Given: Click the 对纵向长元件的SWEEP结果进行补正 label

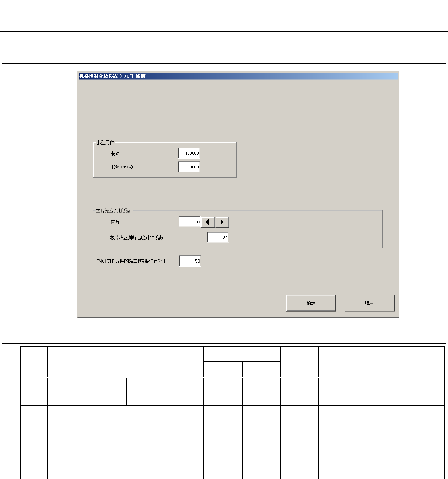Looking at the screenshot, I should [x=132, y=261].
